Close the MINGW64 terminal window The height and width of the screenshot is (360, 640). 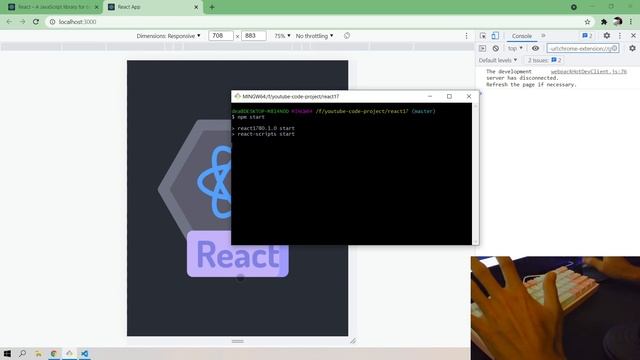click(x=469, y=96)
